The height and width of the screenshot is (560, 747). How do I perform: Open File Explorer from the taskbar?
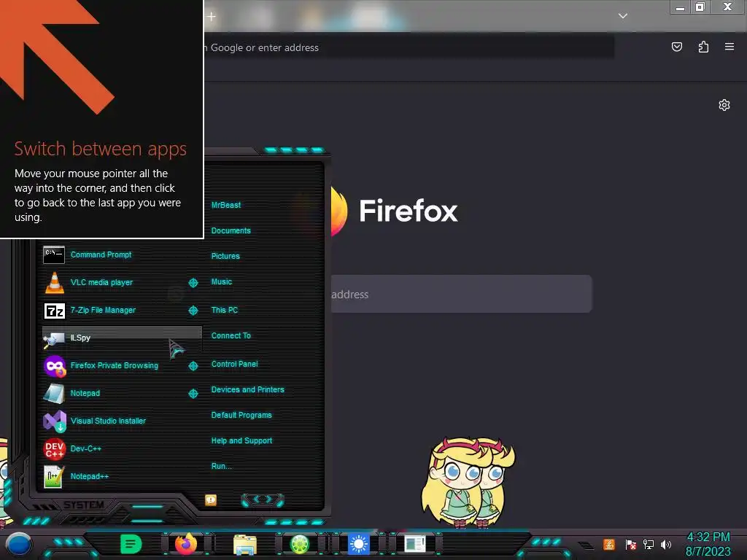pos(245,544)
